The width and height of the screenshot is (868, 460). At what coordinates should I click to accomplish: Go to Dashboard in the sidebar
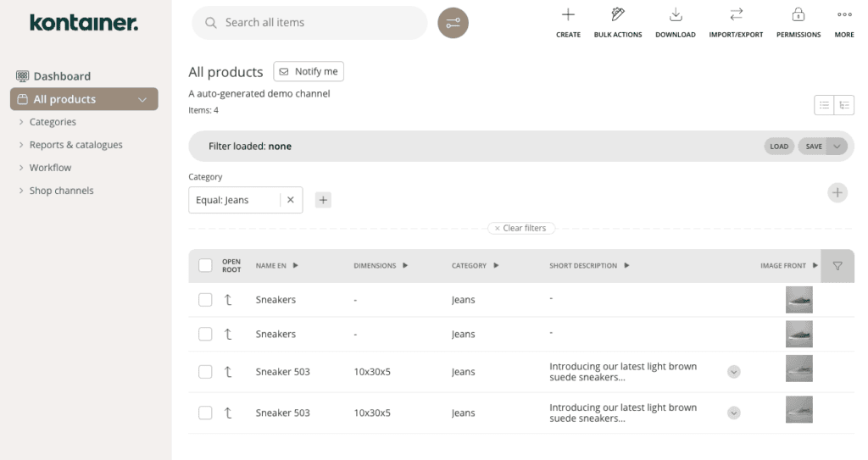61,76
